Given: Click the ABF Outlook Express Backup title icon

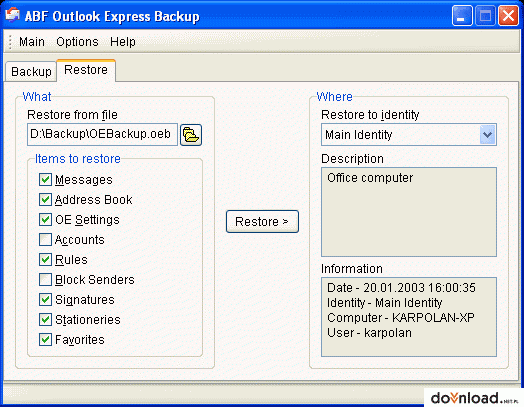Looking at the screenshot, I should [x=13, y=15].
